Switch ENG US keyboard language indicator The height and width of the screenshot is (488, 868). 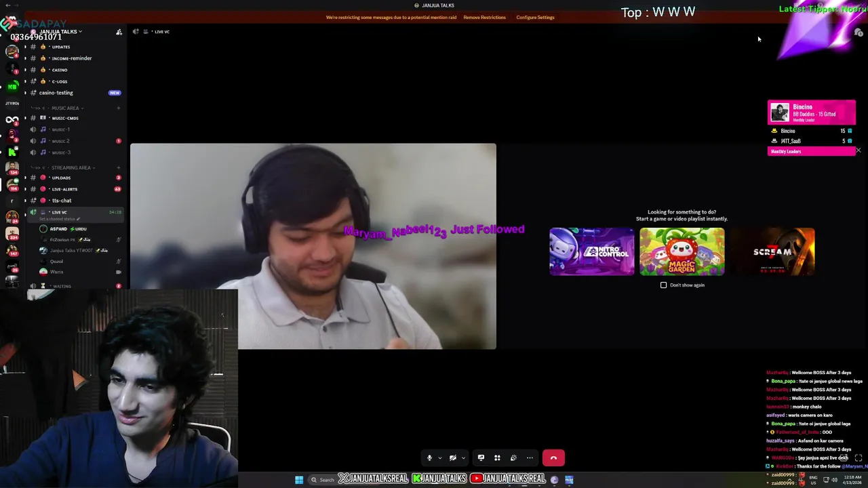point(813,480)
